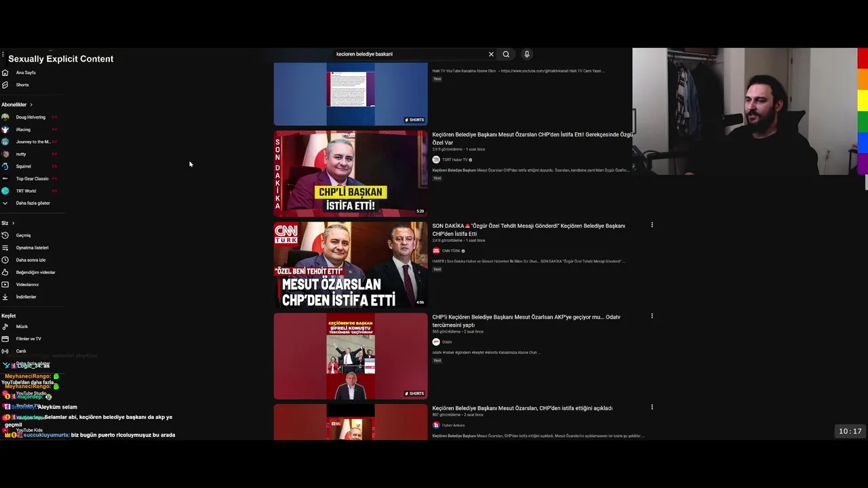868x488 pixels.
Task: Expand the Siz section chevron
Action: tap(13, 223)
